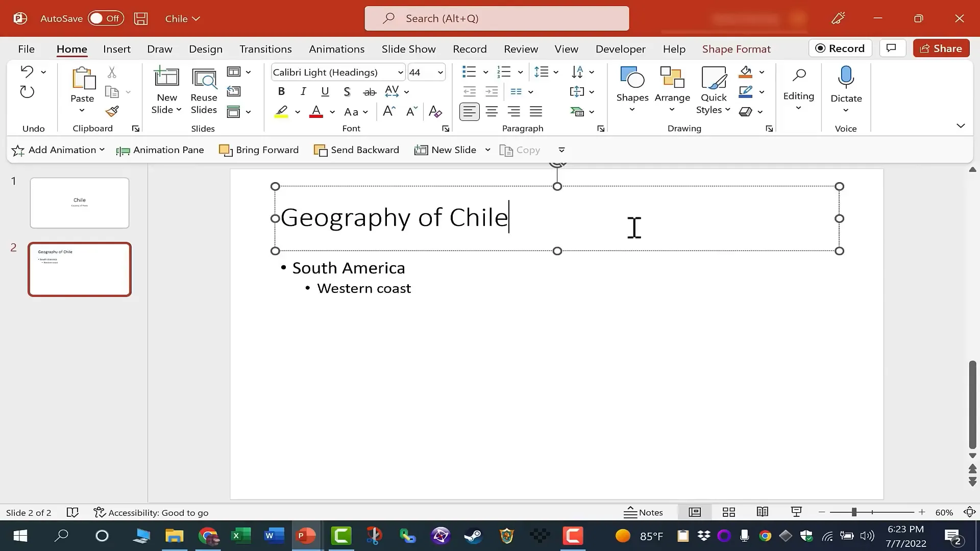Click the Text Shadow S icon
Image resolution: width=980 pixels, height=551 pixels.
(347, 92)
